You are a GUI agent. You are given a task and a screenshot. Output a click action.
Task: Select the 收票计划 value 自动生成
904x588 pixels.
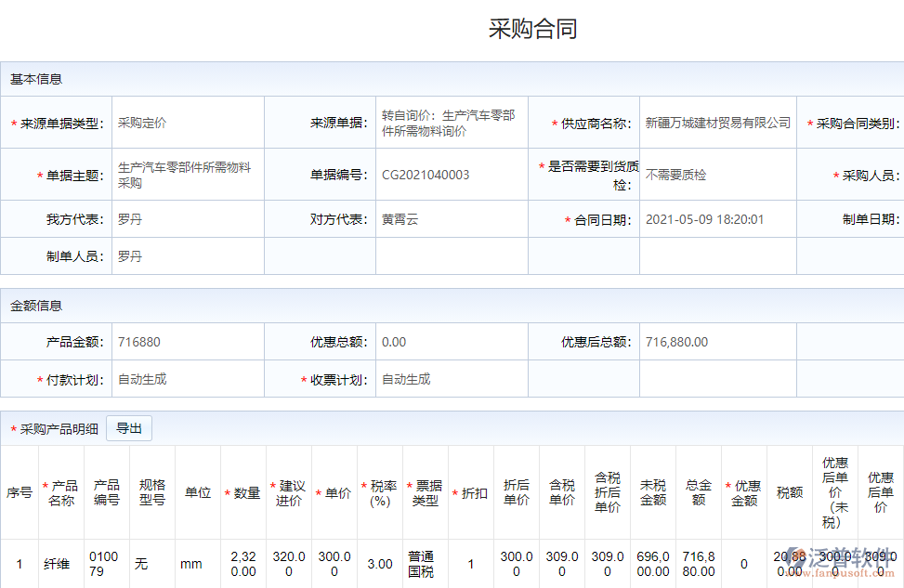(x=406, y=379)
